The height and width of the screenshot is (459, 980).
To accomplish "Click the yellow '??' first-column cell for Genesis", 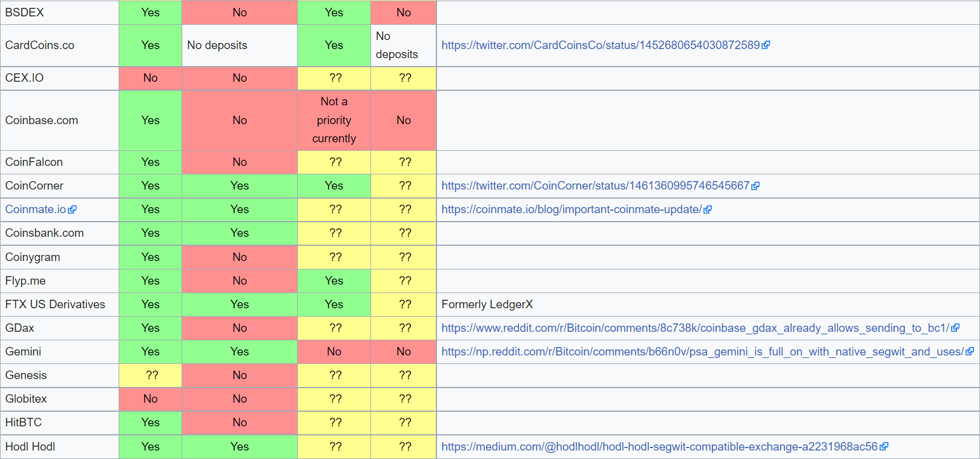I will 150,375.
